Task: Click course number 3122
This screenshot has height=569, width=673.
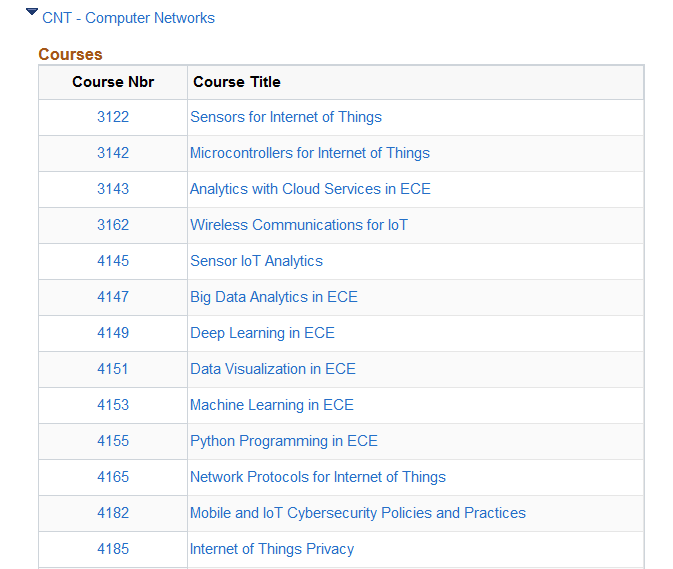Action: pyautogui.click(x=113, y=117)
